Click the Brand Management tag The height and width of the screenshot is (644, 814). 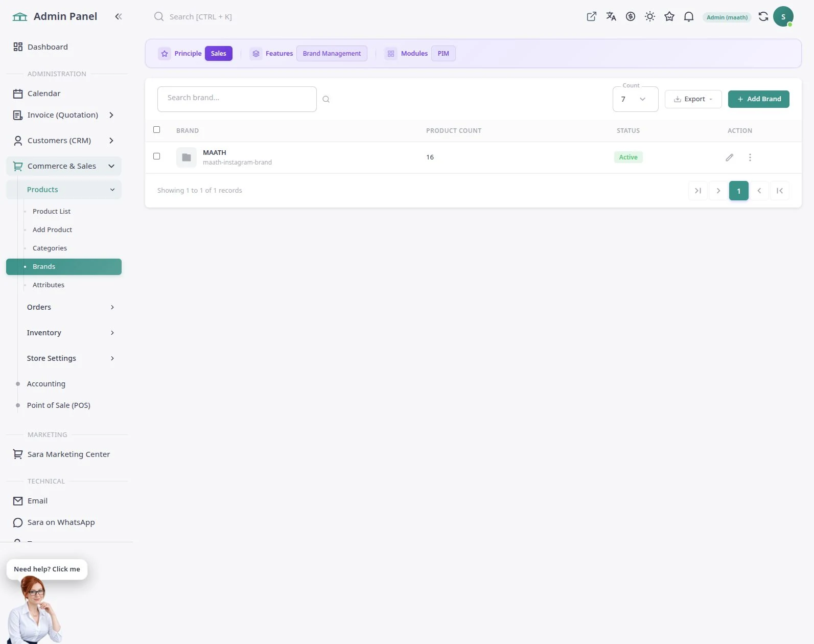point(332,54)
